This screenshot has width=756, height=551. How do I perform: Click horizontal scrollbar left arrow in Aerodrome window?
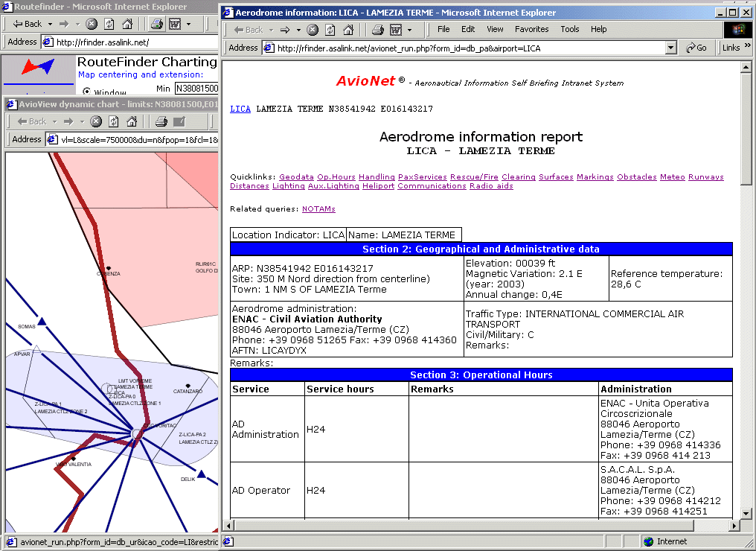pyautogui.click(x=228, y=526)
